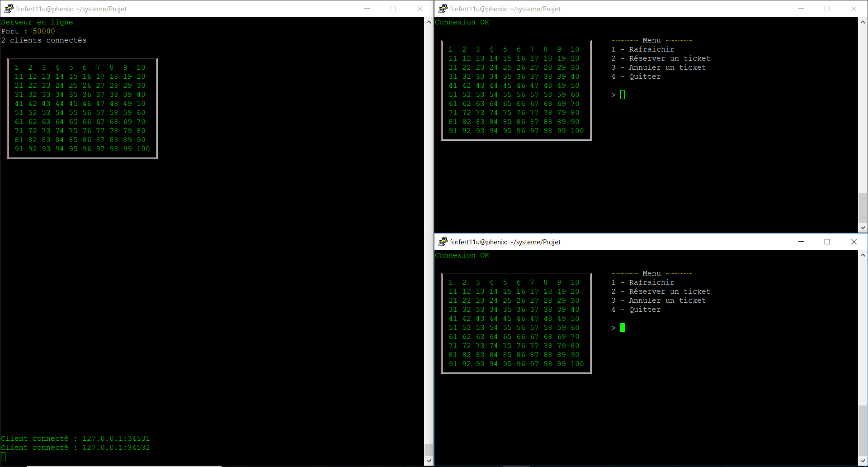Maximize the bottom-right client window
Screen dimensions: 868x467
point(827,242)
